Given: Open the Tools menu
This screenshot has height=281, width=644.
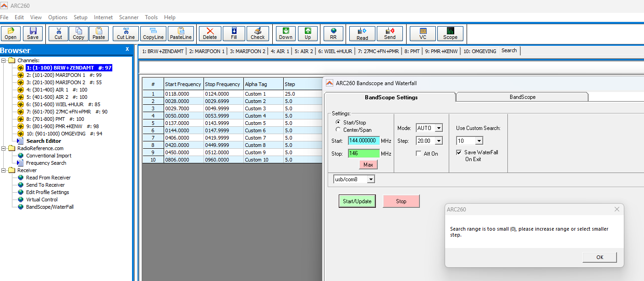Looking at the screenshot, I should [x=151, y=17].
